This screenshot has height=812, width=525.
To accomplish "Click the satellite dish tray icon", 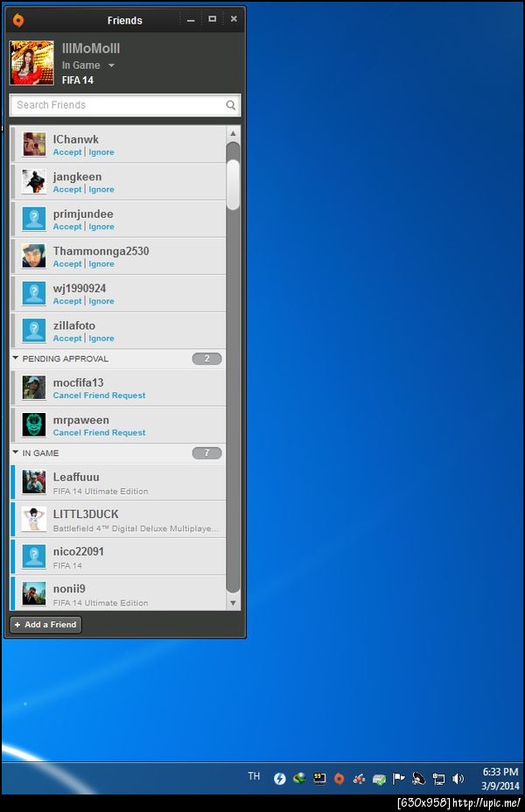I will click(418, 779).
